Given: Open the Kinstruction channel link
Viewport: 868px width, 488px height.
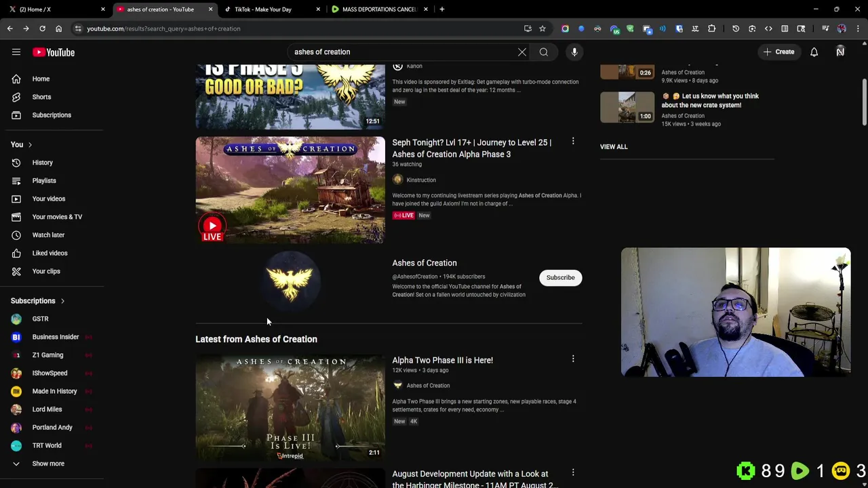Looking at the screenshot, I should (x=421, y=180).
